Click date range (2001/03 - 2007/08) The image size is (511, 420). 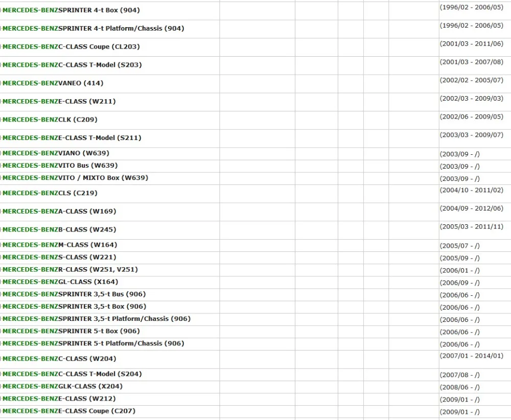(472, 62)
